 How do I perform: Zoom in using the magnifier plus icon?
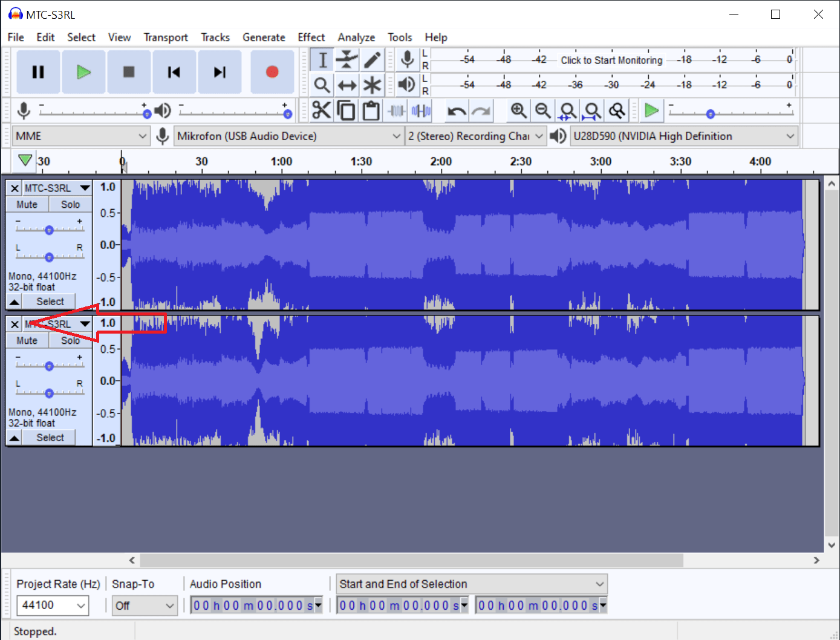[518, 111]
